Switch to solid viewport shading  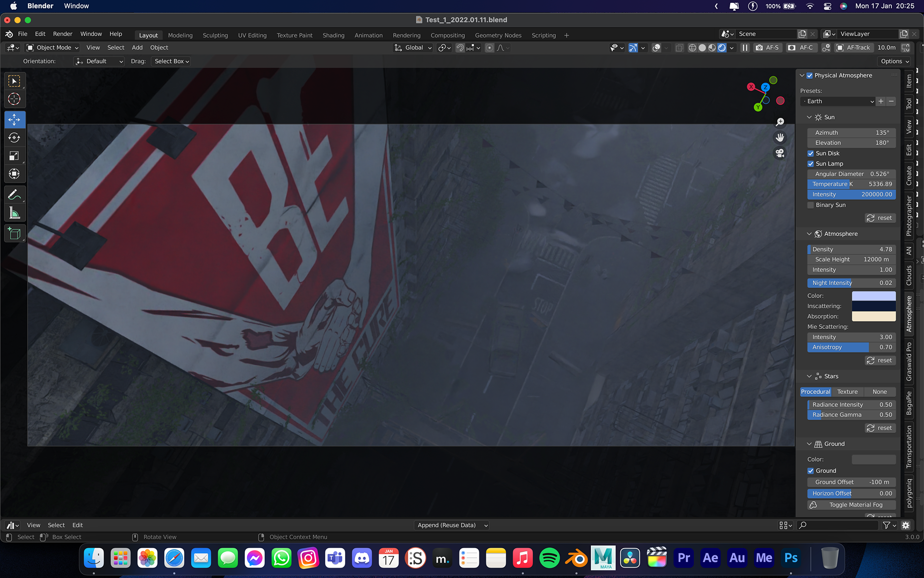click(x=702, y=48)
